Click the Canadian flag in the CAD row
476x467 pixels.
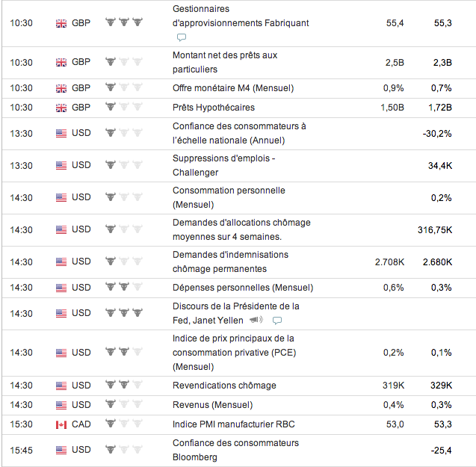(61, 424)
